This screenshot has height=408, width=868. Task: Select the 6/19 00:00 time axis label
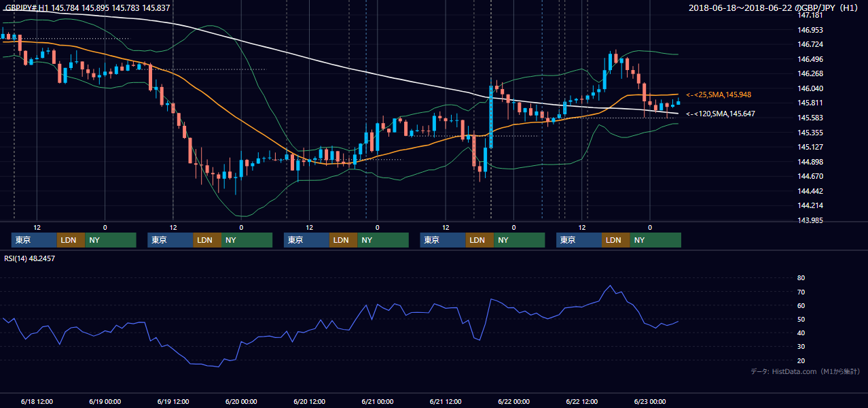tap(105, 401)
